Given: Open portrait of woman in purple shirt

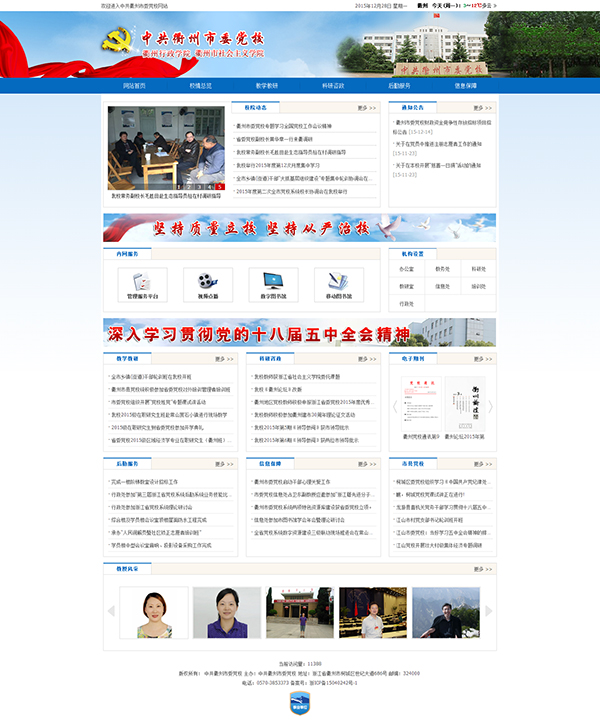Looking at the screenshot, I should pos(227,612).
